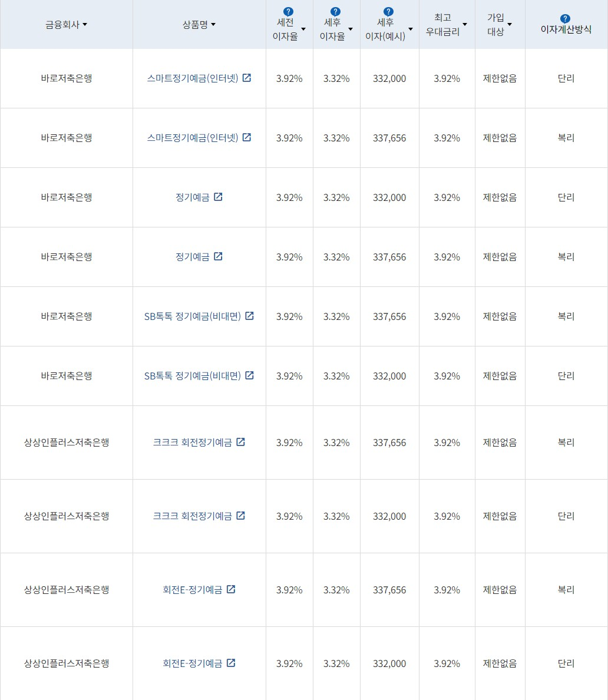Open the 최고 우대금리 sort arrow
Image resolution: width=608 pixels, height=700 pixels.
(465, 25)
